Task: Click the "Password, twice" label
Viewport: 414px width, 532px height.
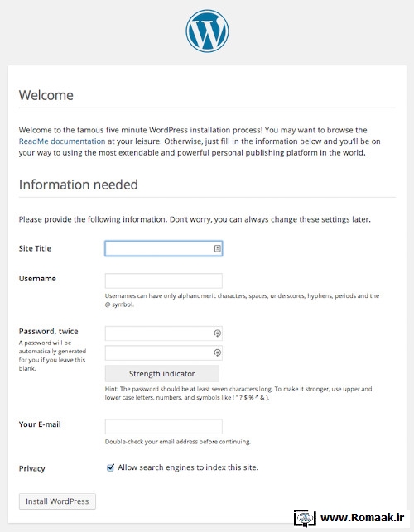Action: tap(49, 331)
